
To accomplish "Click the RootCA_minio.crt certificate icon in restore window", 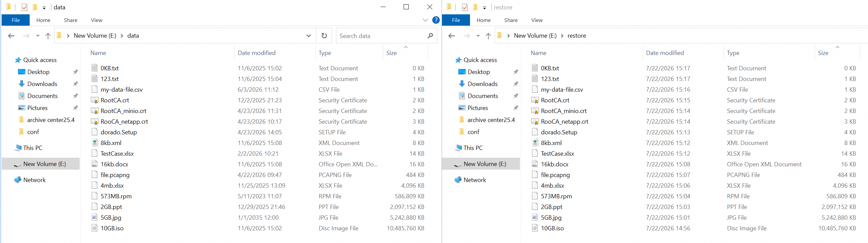I will point(535,111).
